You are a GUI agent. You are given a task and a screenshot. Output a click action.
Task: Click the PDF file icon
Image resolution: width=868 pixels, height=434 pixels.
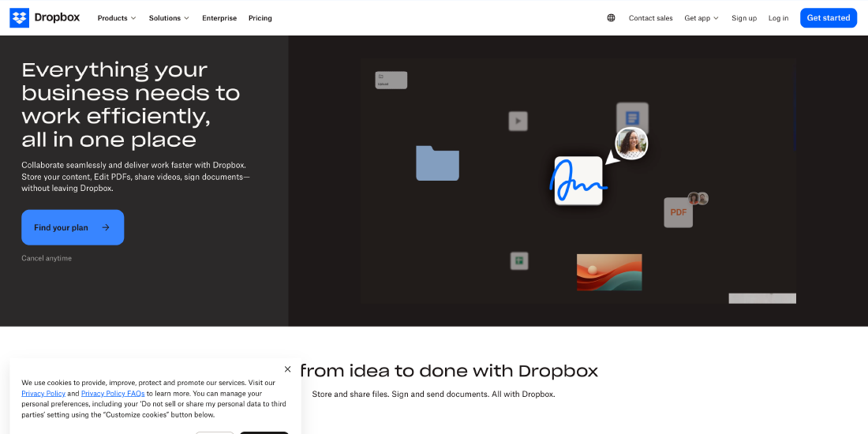click(x=678, y=212)
